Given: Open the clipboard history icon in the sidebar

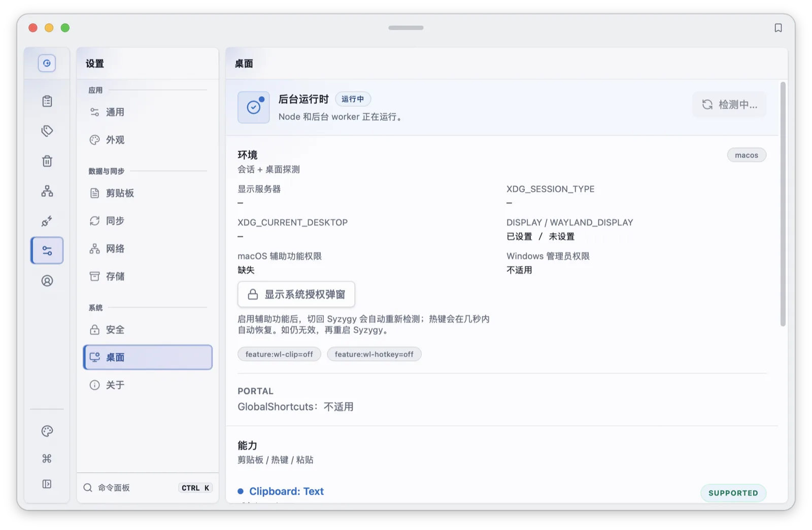Looking at the screenshot, I should [47, 101].
